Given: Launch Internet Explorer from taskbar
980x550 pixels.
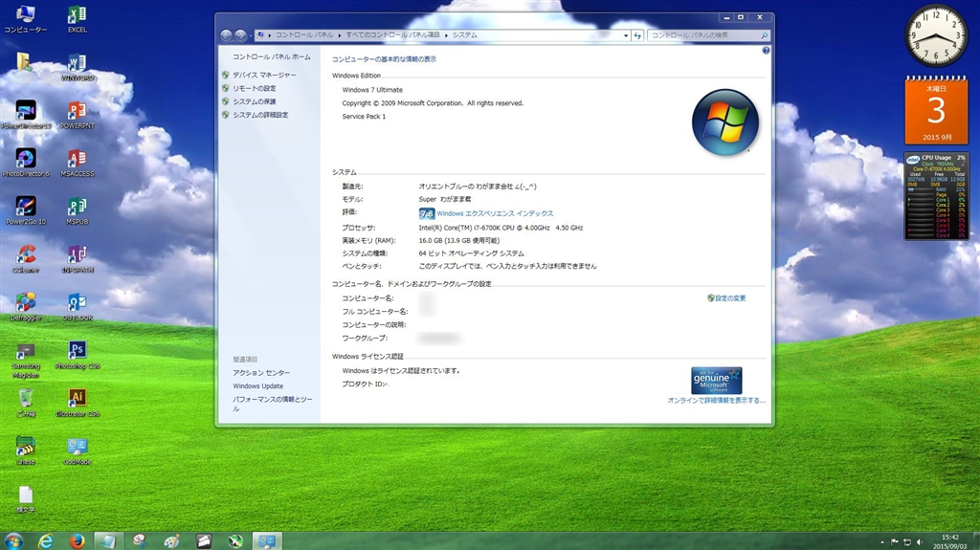Looking at the screenshot, I should 45,541.
